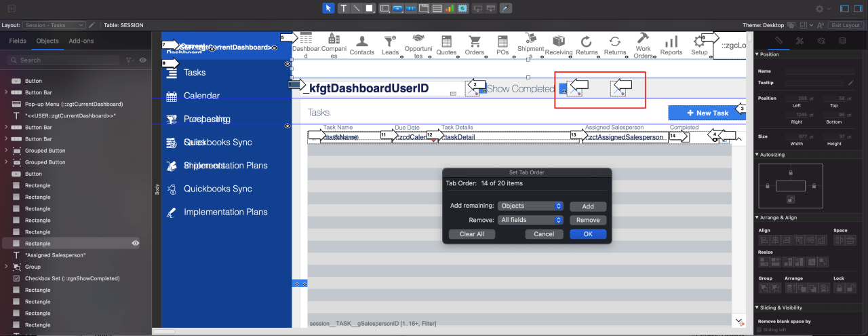The height and width of the screenshot is (336, 868).
Task: Select the Field/Control tool
Action: coord(384,8)
